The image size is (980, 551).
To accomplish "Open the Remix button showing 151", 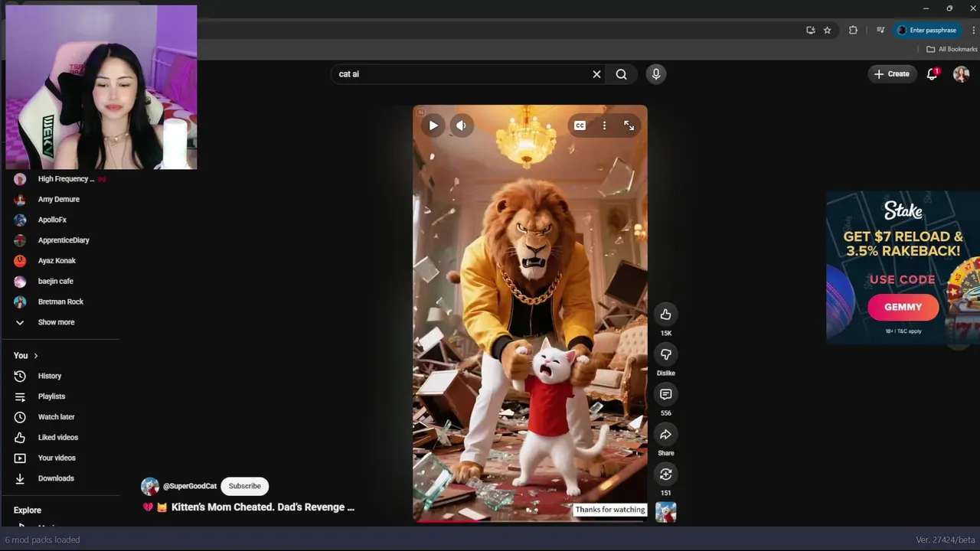I will click(665, 474).
